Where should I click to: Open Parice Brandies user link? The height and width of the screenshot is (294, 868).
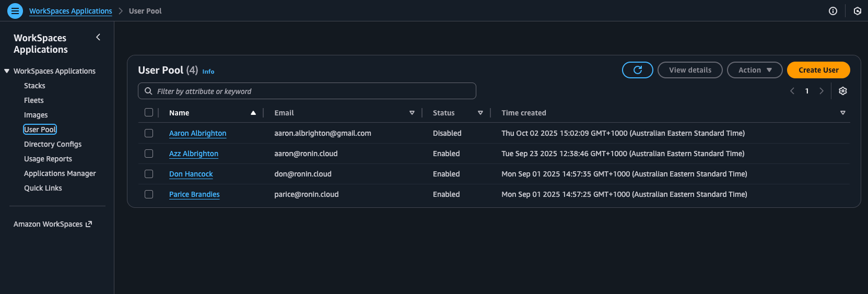[194, 194]
